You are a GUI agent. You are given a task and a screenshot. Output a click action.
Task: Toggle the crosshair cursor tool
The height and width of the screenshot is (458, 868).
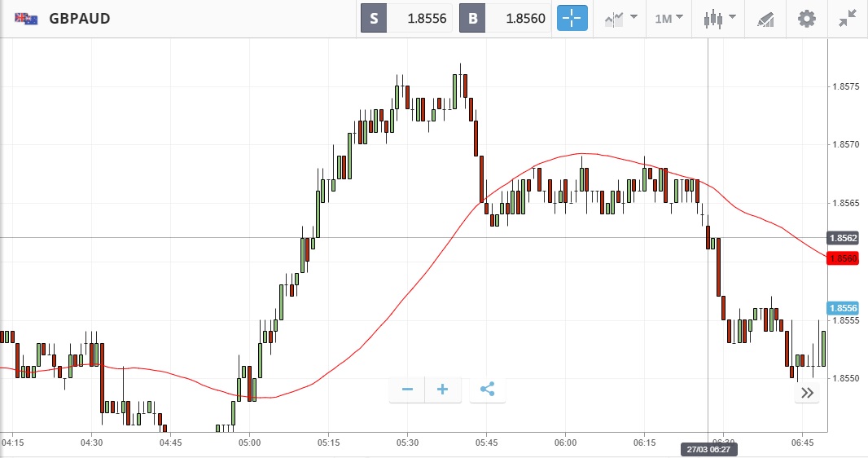point(572,18)
